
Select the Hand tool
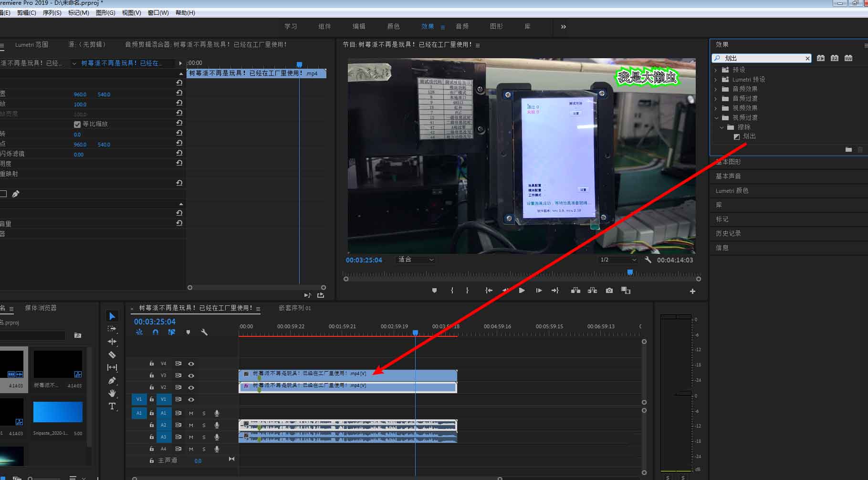point(112,393)
